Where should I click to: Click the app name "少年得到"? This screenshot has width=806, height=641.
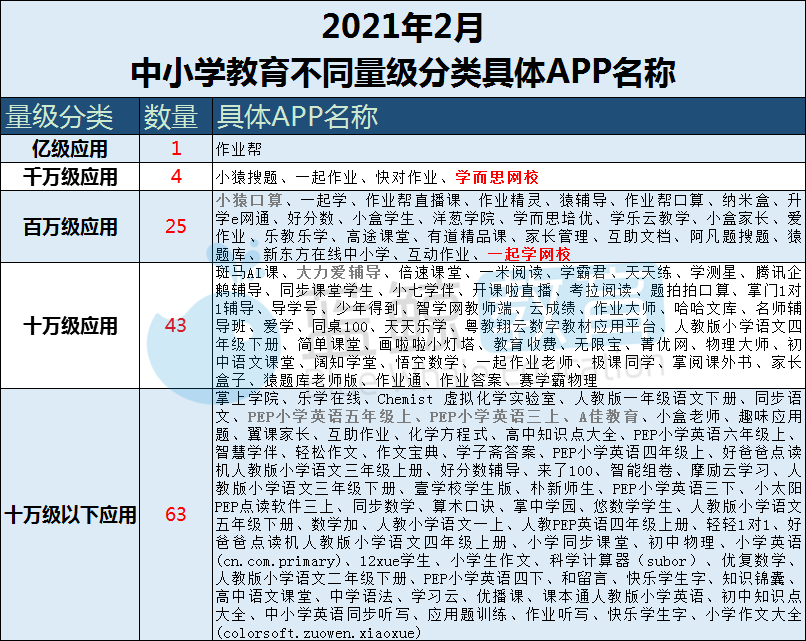pos(367,308)
